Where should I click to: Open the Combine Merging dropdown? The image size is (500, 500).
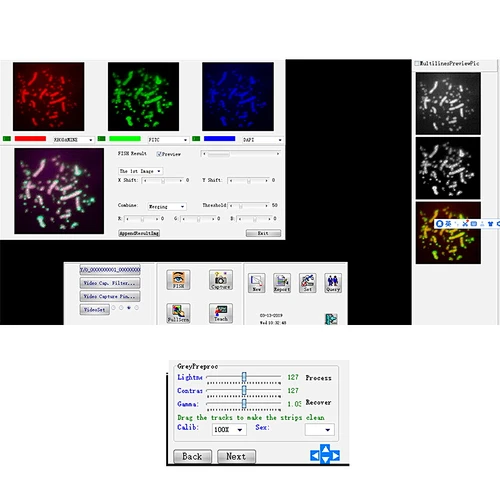(x=167, y=206)
